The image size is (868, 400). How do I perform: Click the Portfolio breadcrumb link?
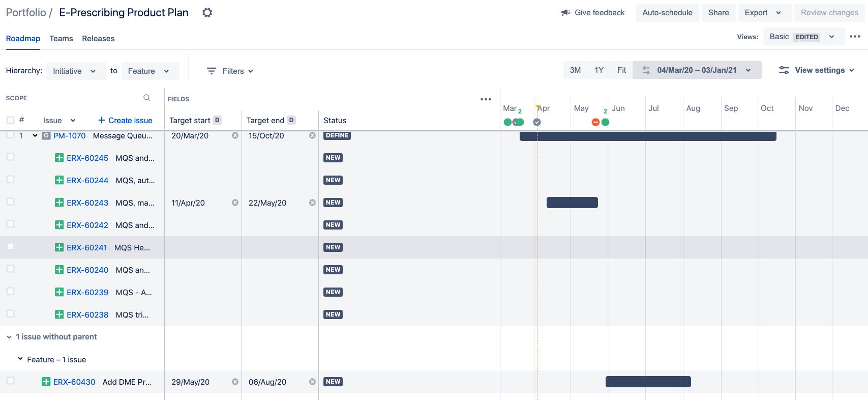point(26,13)
